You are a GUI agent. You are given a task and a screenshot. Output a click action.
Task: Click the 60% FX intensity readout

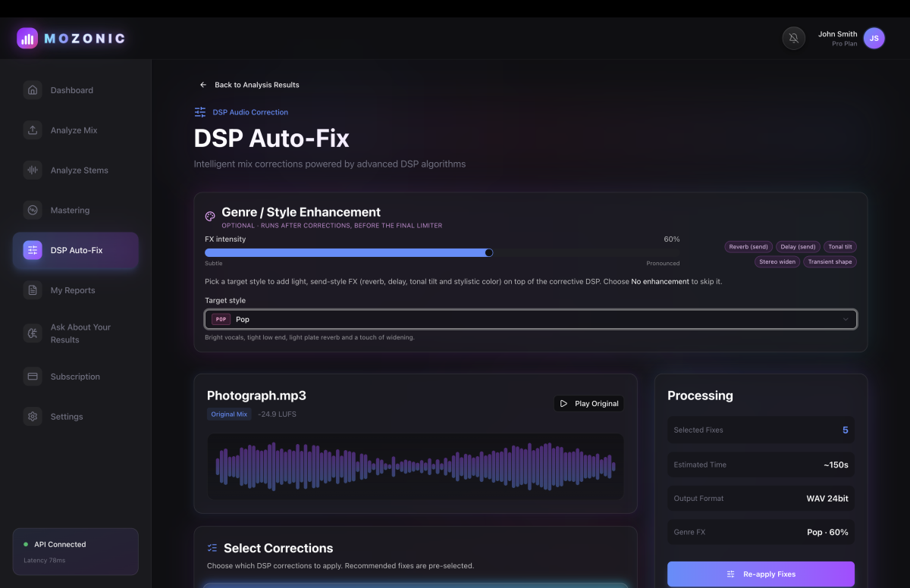coord(672,239)
